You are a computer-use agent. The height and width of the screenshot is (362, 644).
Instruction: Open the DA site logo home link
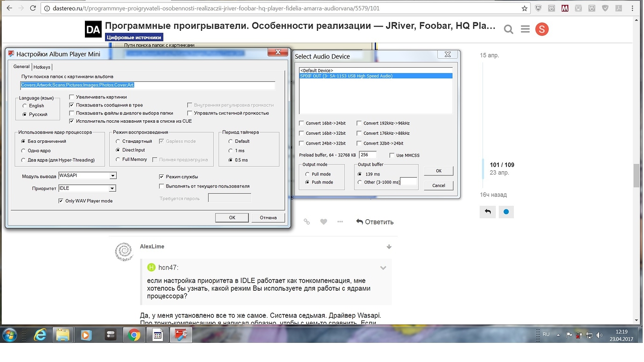pos(93,29)
